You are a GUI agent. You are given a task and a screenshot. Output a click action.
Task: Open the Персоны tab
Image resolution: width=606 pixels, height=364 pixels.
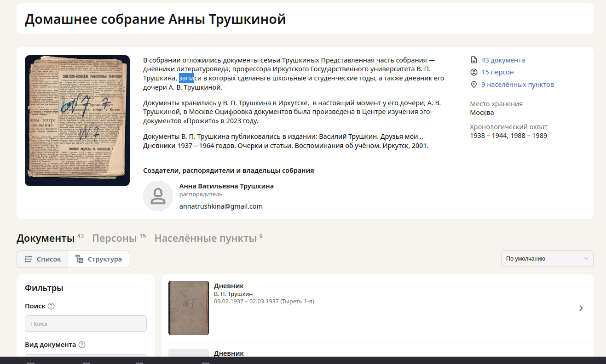pos(115,238)
